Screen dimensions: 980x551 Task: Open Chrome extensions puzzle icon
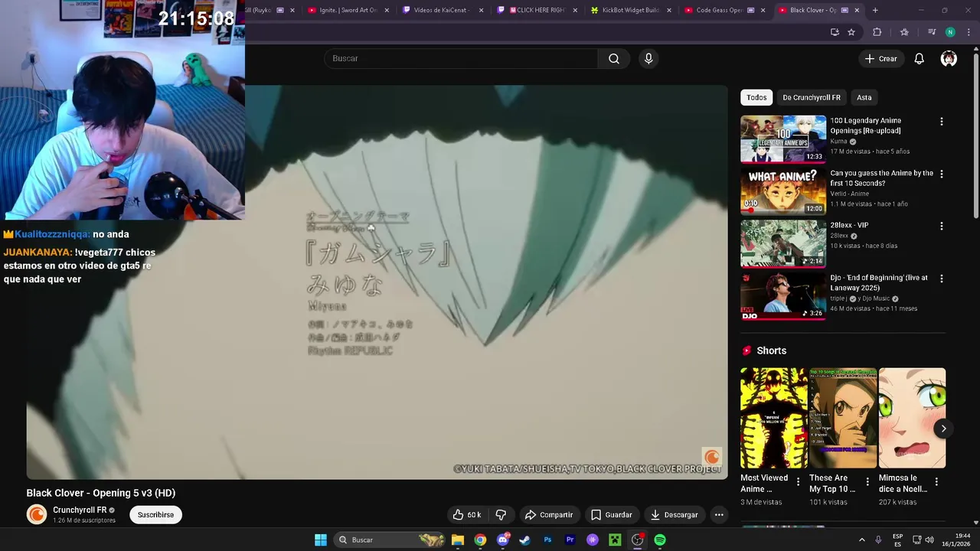tap(877, 32)
